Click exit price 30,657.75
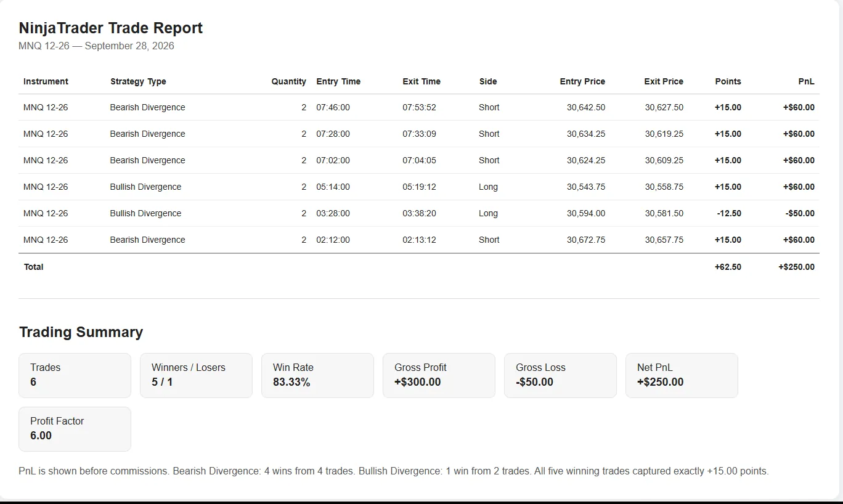This screenshot has width=843, height=504. coord(664,240)
